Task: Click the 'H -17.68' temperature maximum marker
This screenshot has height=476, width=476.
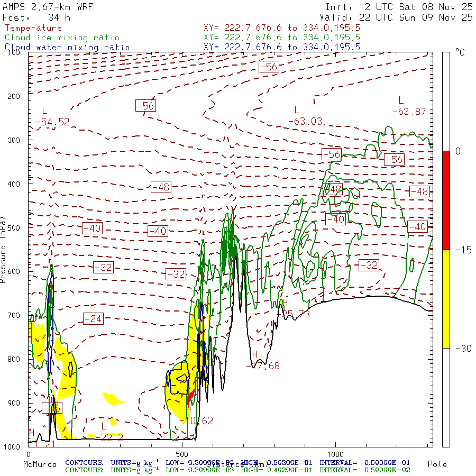Action: 263,360
